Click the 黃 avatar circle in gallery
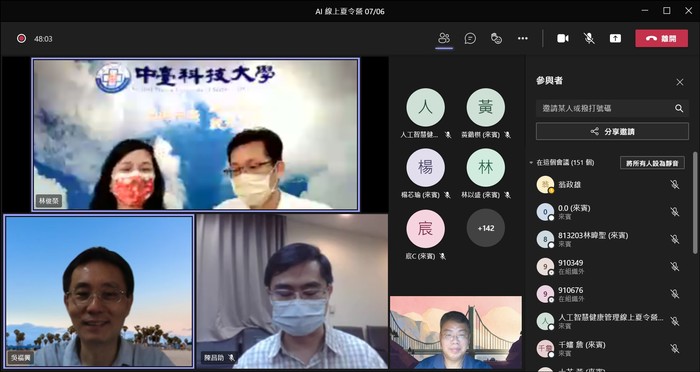 pos(486,107)
